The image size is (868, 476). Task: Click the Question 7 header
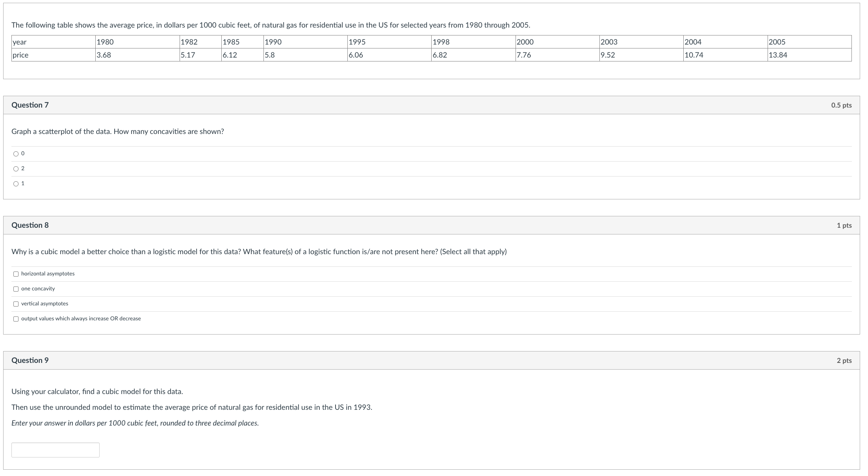pos(30,105)
